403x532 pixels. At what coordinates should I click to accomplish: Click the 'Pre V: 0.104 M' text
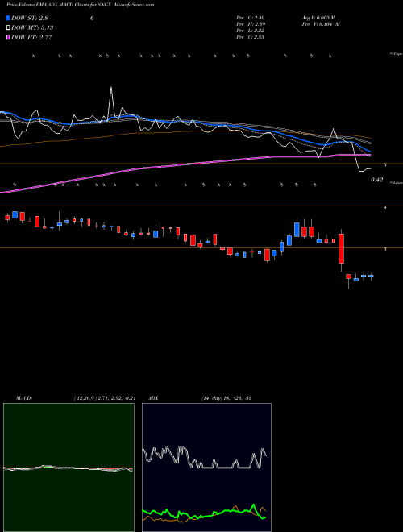[x=321, y=24]
